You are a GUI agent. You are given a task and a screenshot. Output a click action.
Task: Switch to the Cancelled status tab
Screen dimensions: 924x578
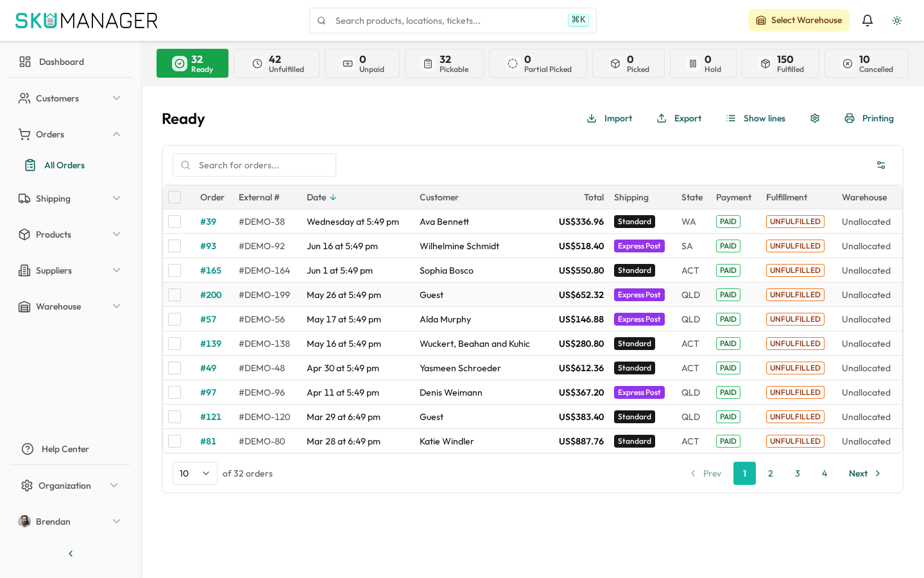click(x=866, y=64)
